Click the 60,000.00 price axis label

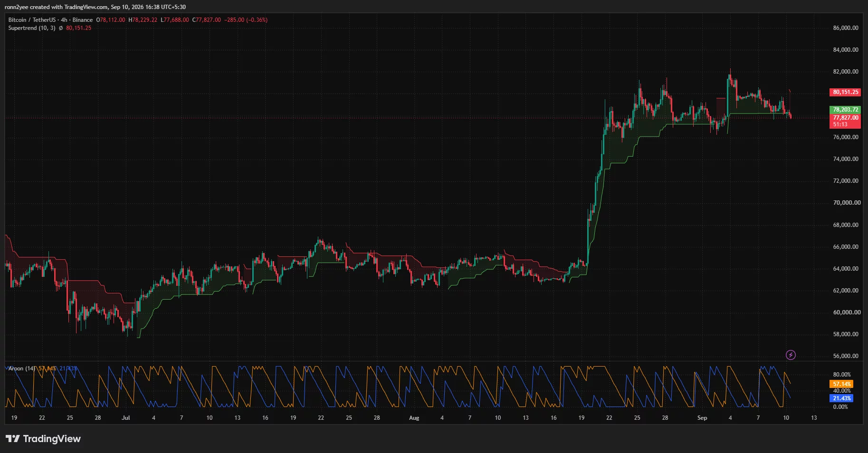pyautogui.click(x=847, y=312)
